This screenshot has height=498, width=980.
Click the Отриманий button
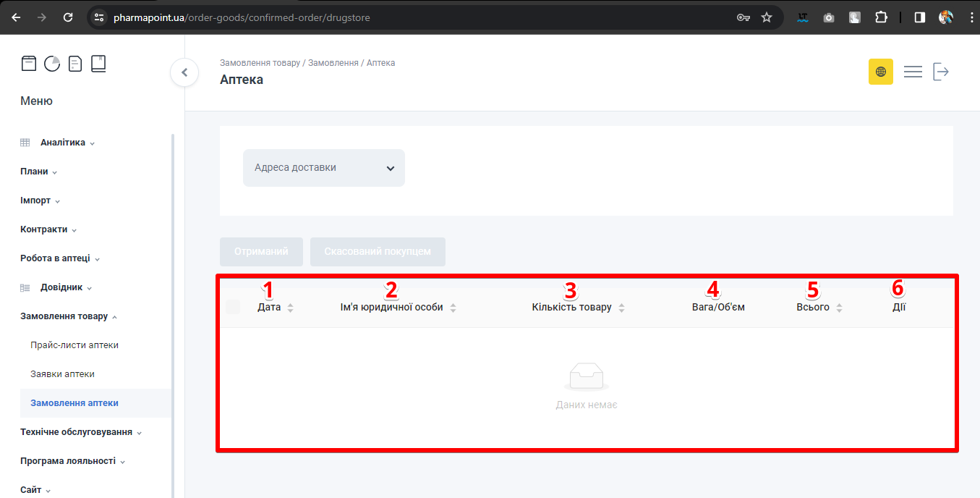261,252
